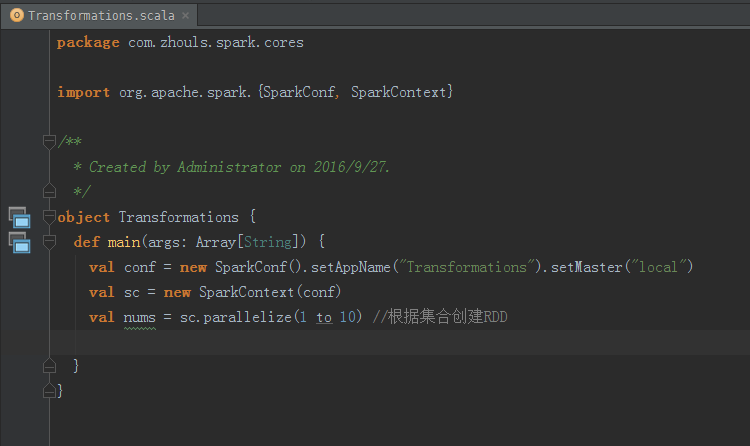
Task: Switch to the Transformations.scala tab
Action: (x=101, y=15)
